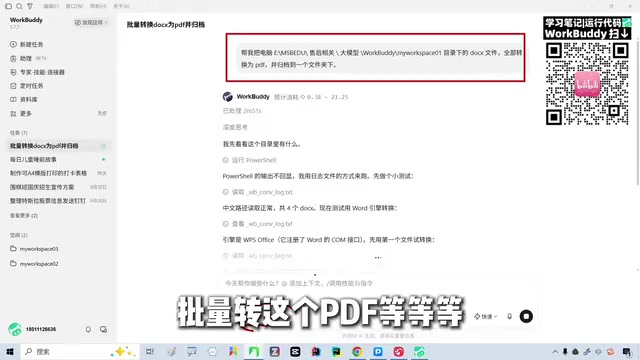Open the CapCut icon on the taskbar
Screen dimensions: 640x360
pos(295,351)
